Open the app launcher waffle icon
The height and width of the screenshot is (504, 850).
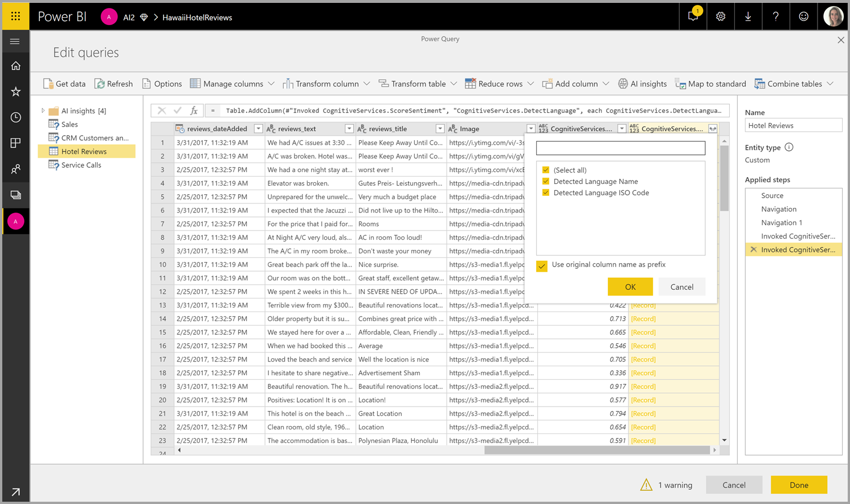tap(15, 17)
